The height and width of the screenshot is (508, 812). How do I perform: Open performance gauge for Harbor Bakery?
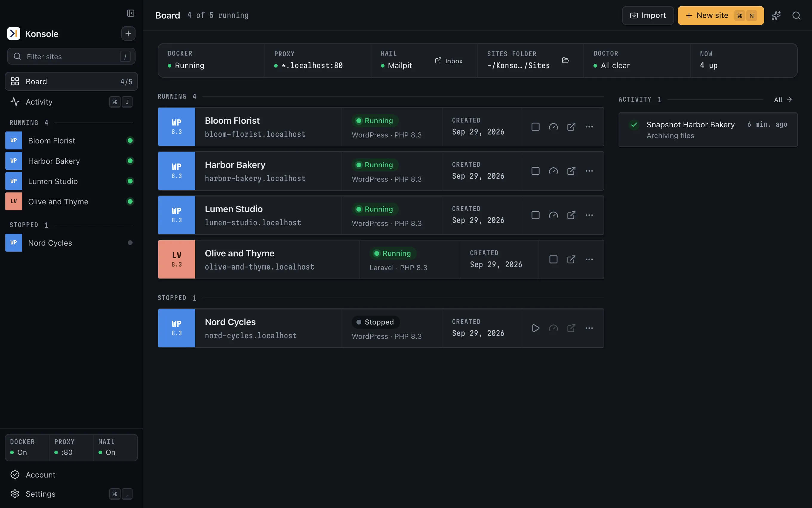click(553, 171)
